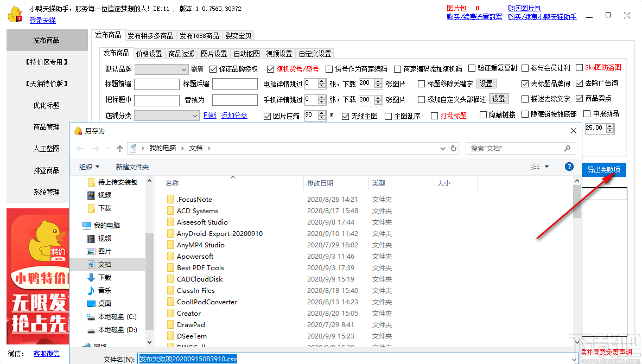Open 音乐 in the navigation tree

point(105,290)
